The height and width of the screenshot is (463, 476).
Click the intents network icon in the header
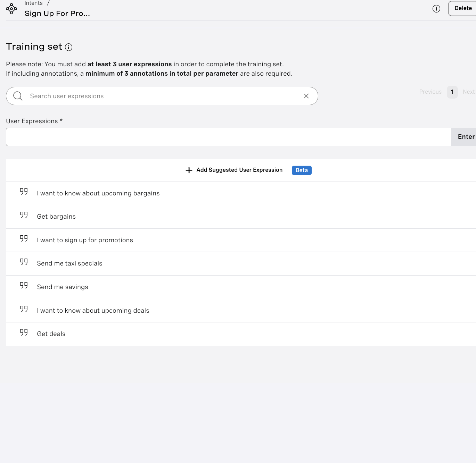pyautogui.click(x=11, y=9)
